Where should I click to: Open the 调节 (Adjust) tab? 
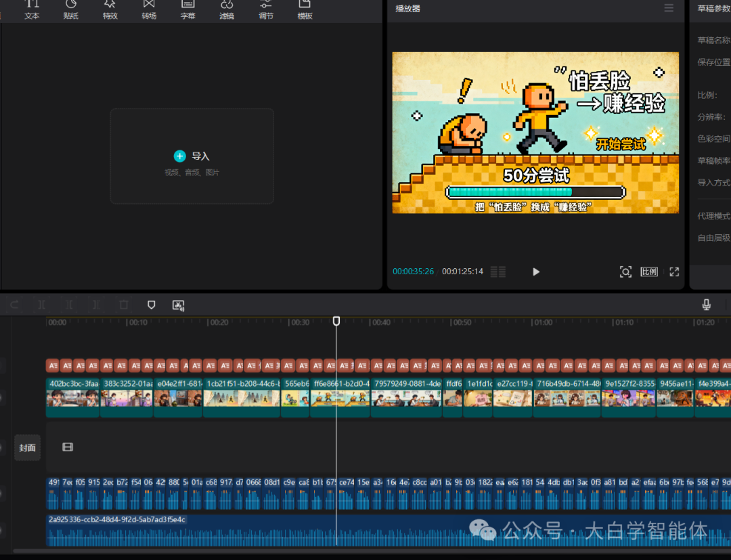tap(266, 9)
